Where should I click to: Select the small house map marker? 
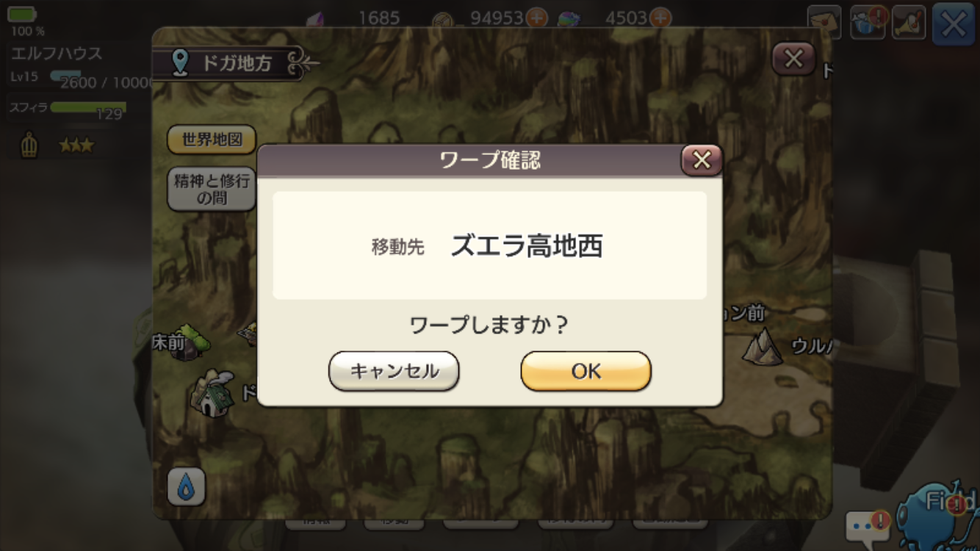click(x=212, y=393)
